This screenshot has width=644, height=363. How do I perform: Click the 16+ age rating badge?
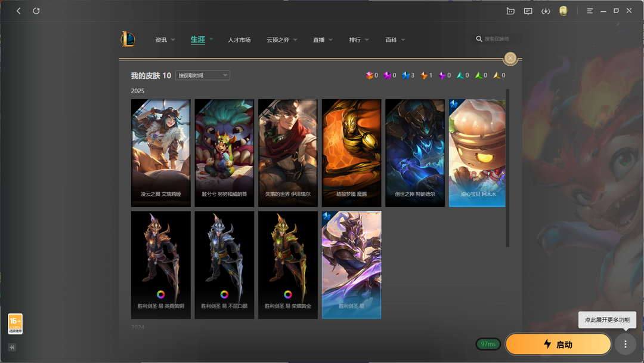tap(15, 324)
